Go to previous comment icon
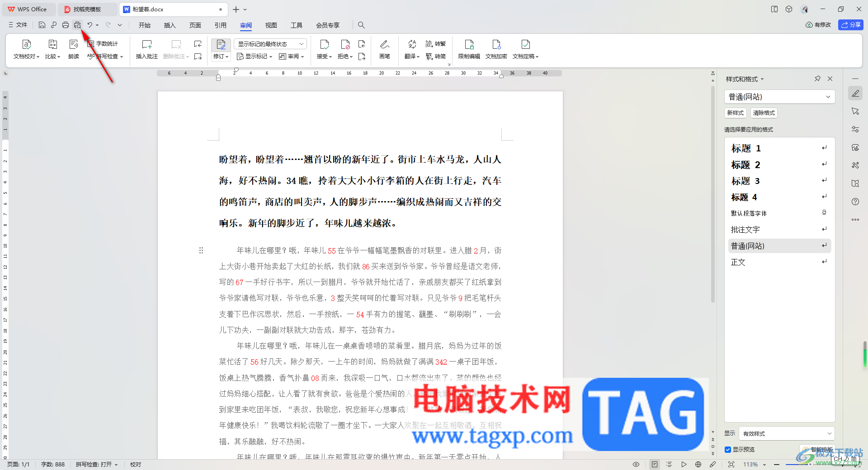Viewport: 868px width, 470px height. [198, 44]
